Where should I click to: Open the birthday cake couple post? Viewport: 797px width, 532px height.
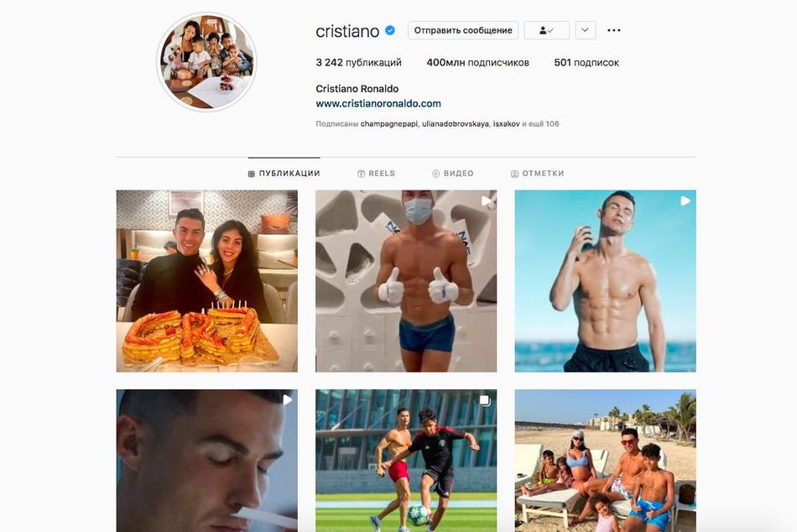[x=207, y=281]
